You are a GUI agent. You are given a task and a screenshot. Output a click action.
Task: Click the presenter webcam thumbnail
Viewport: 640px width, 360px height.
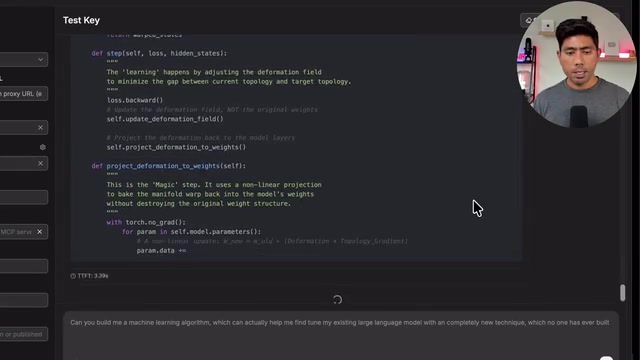click(576, 64)
